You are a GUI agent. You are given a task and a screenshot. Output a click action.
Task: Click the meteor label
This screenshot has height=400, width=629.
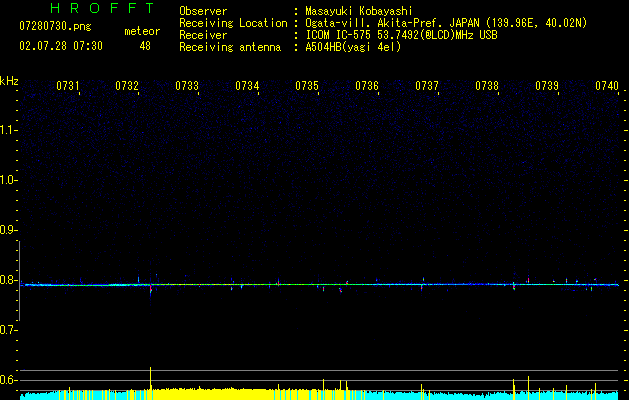pos(142,31)
